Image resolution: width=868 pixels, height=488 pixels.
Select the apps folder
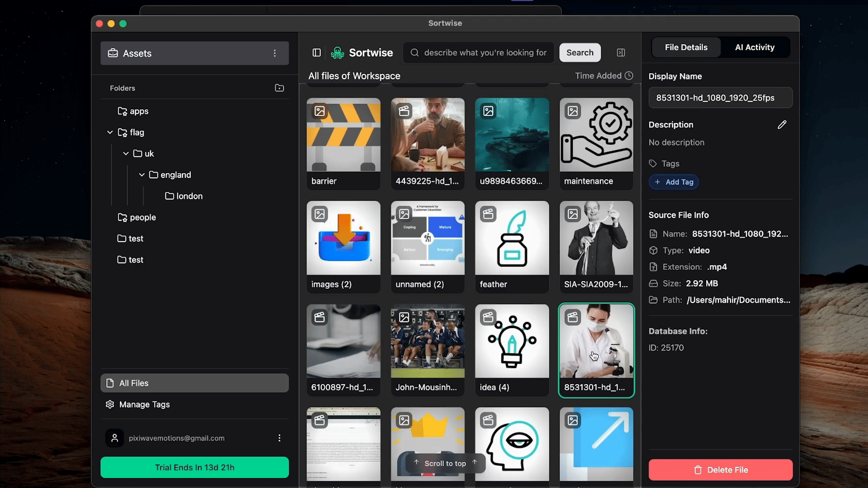(133, 111)
